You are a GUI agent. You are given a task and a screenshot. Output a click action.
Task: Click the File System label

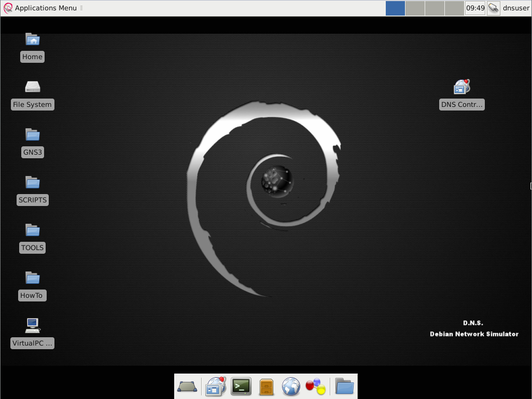click(32, 105)
